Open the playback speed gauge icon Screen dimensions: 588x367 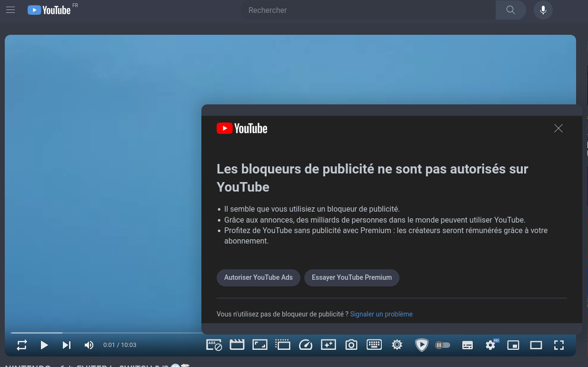click(305, 345)
